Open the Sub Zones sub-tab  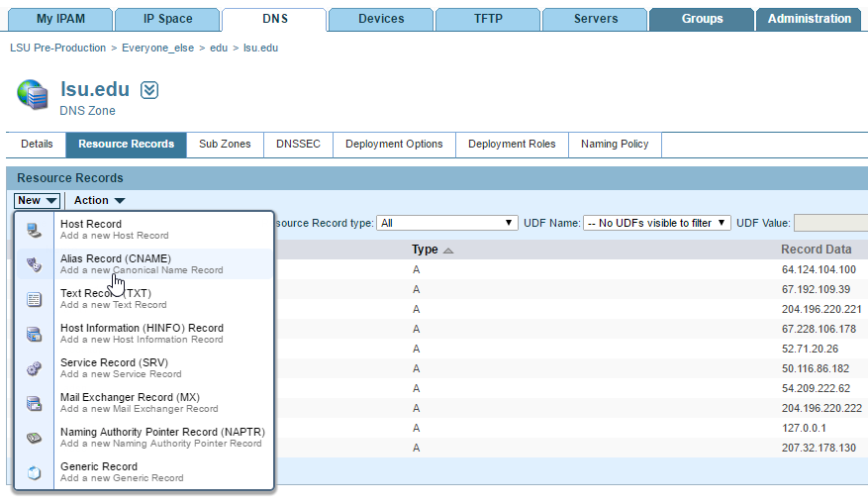point(225,145)
